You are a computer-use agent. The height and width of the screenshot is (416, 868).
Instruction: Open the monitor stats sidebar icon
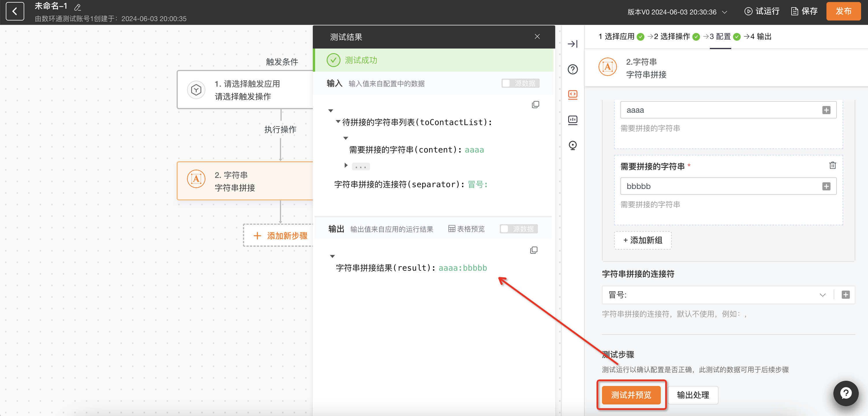tap(573, 120)
